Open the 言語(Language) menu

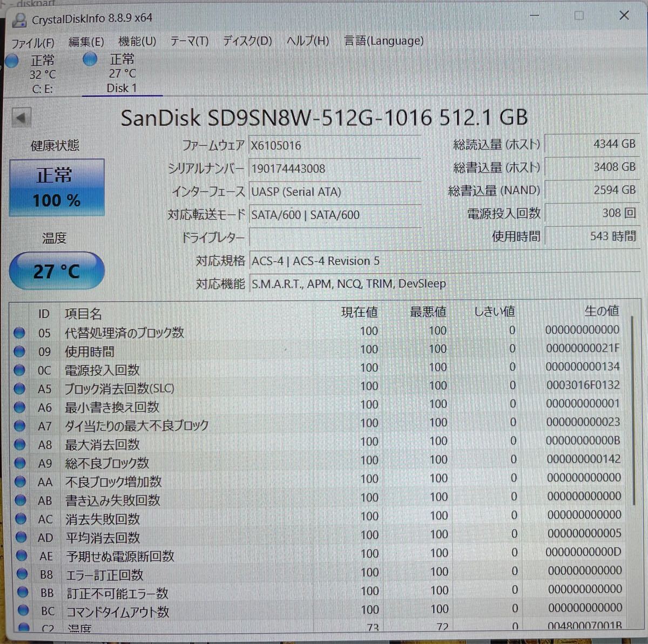(x=383, y=41)
